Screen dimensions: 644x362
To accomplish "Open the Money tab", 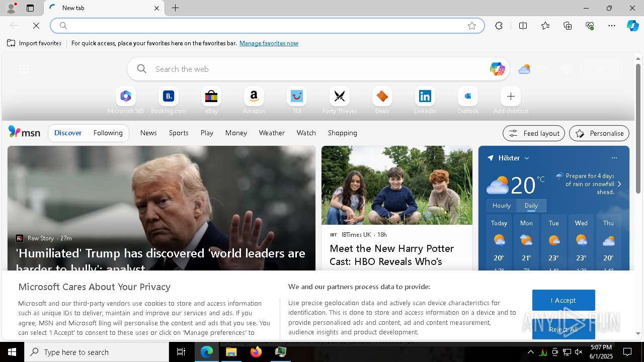I will point(236,133).
